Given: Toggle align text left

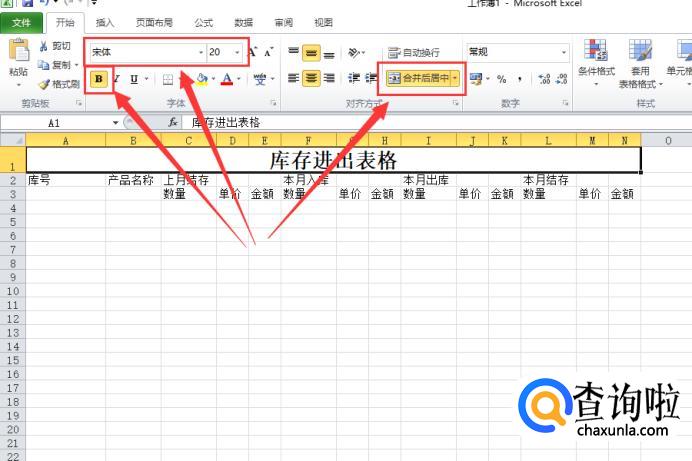Looking at the screenshot, I should pyautogui.click(x=293, y=79).
